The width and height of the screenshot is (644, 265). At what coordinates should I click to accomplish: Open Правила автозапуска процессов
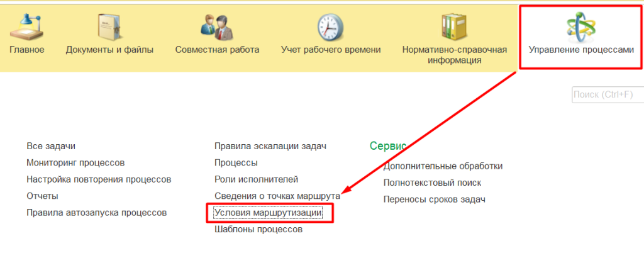coord(96,213)
